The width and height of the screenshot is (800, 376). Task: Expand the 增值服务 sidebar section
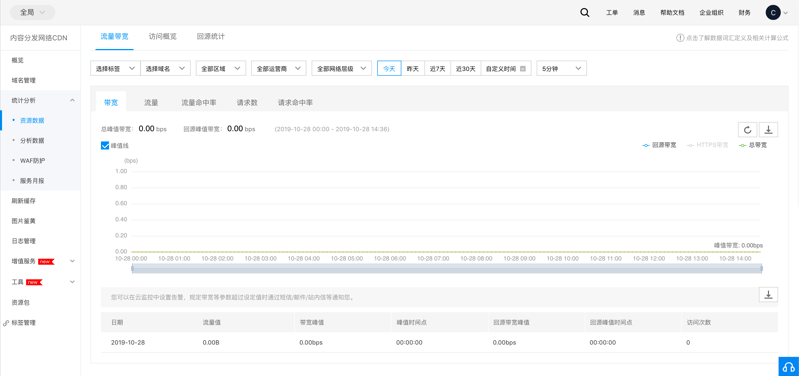click(x=40, y=261)
